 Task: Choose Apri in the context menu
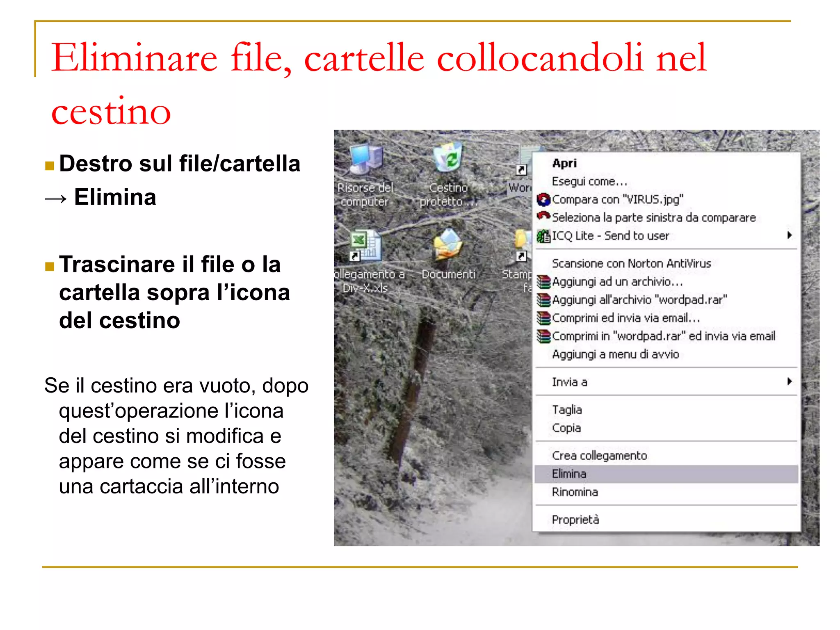(667, 163)
